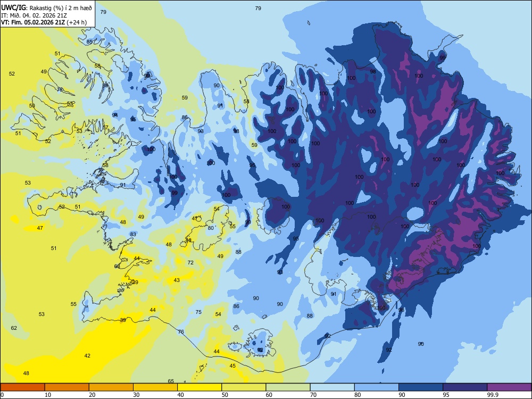Click the 60–70 light green legend swatch
This screenshot has width=532, height=399.
point(288,387)
